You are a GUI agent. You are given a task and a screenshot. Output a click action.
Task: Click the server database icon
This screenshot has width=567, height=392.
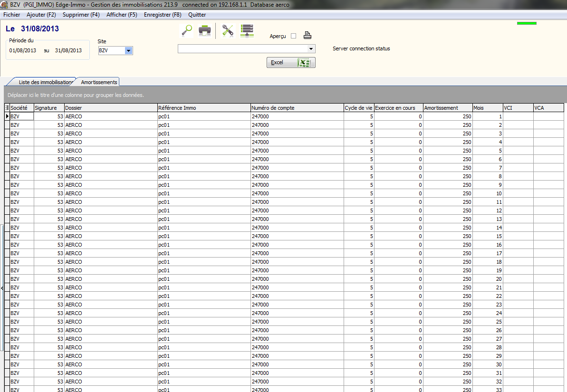click(x=247, y=30)
